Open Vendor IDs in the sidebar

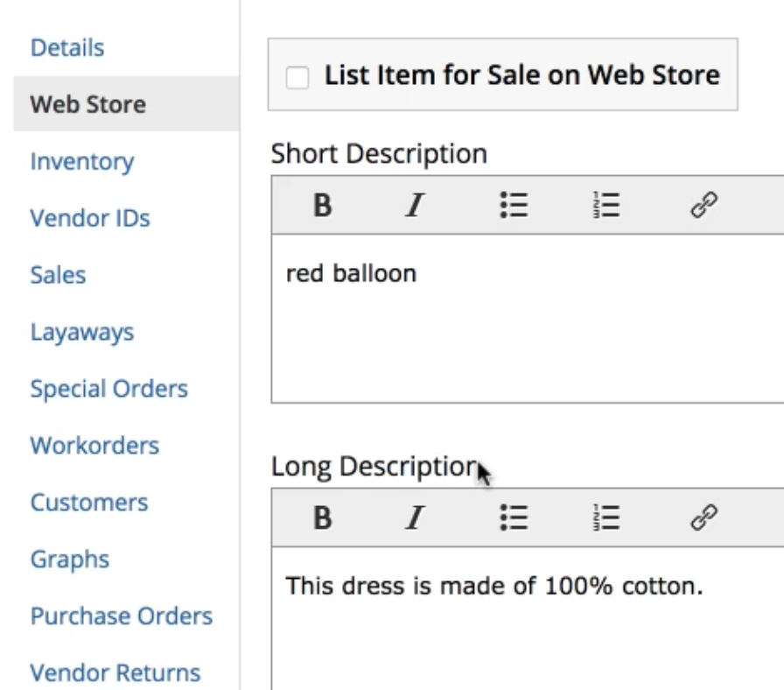point(90,218)
